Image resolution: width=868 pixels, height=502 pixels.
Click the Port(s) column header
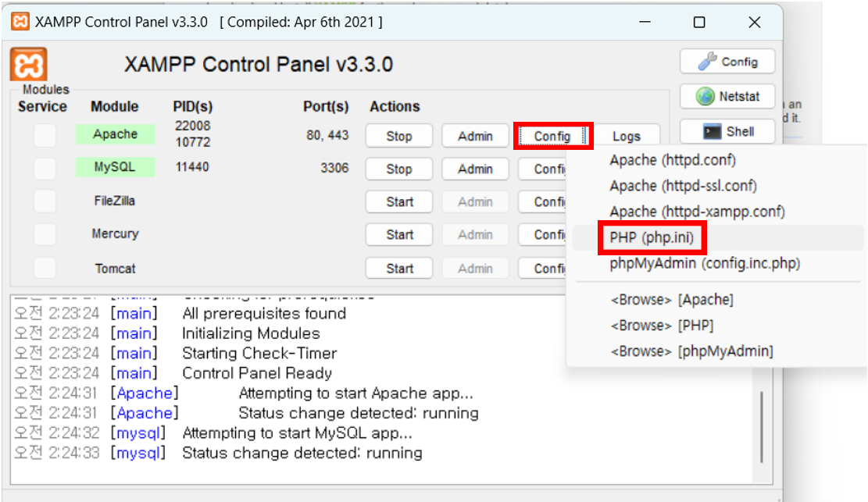tap(326, 106)
